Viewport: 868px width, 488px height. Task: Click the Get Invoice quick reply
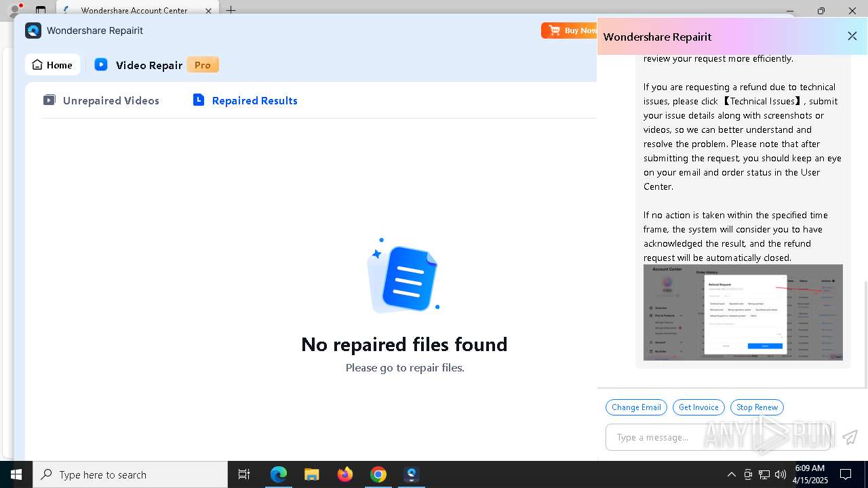pyautogui.click(x=698, y=407)
